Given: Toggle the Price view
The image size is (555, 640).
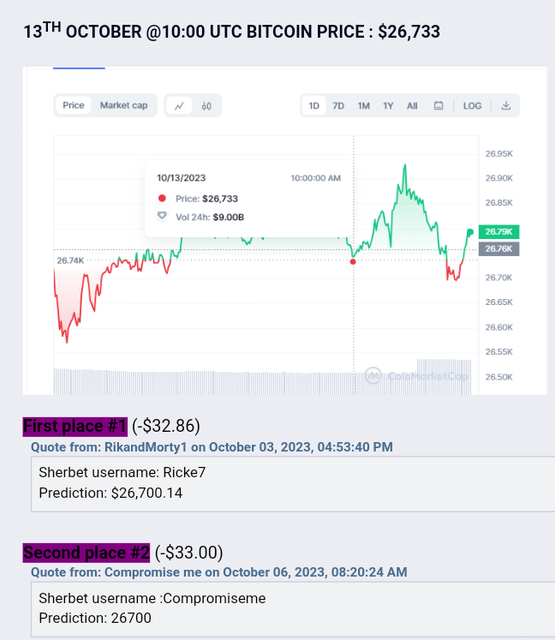Looking at the screenshot, I should (73, 105).
